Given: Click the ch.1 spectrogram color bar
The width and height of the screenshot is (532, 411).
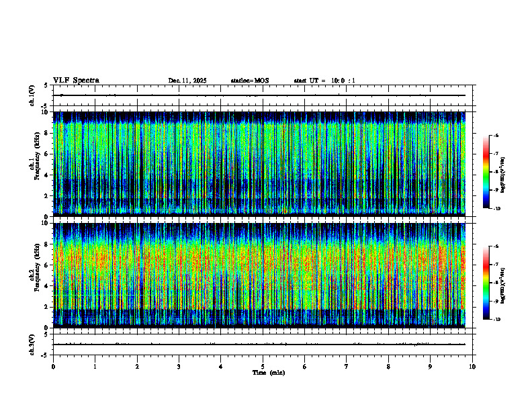Looking at the screenshot, I should click(x=486, y=172).
